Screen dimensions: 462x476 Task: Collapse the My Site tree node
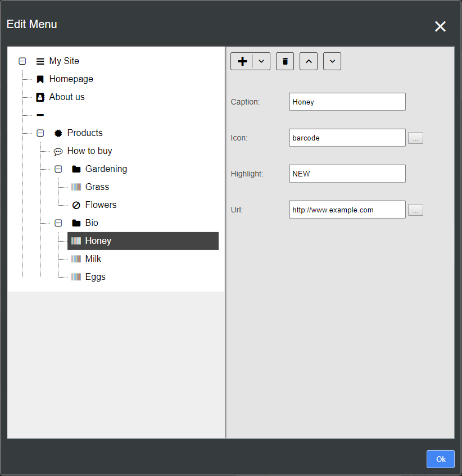(x=22, y=61)
